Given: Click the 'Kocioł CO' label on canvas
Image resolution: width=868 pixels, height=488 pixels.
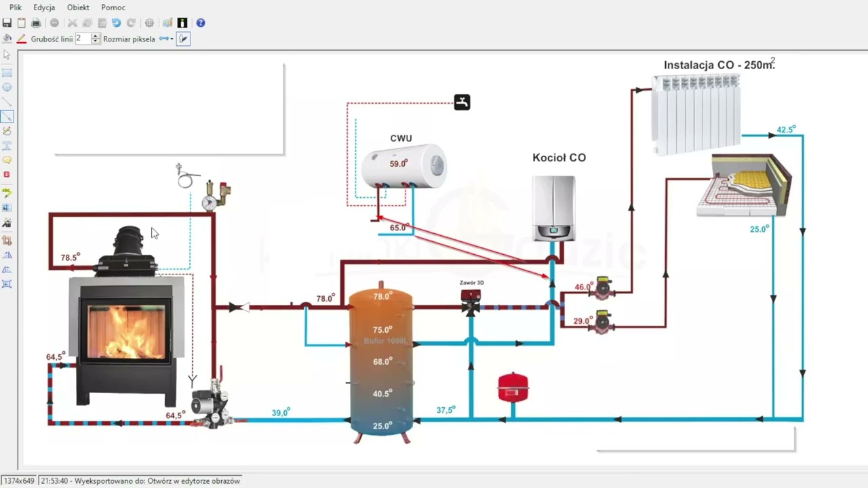Looking at the screenshot, I should (x=559, y=158).
